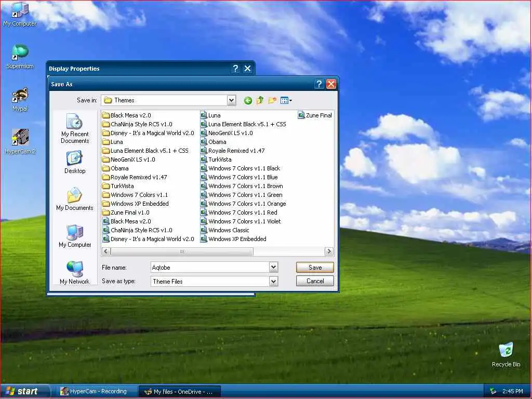Click the Cancel button
The height and width of the screenshot is (399, 532).
pos(315,281)
